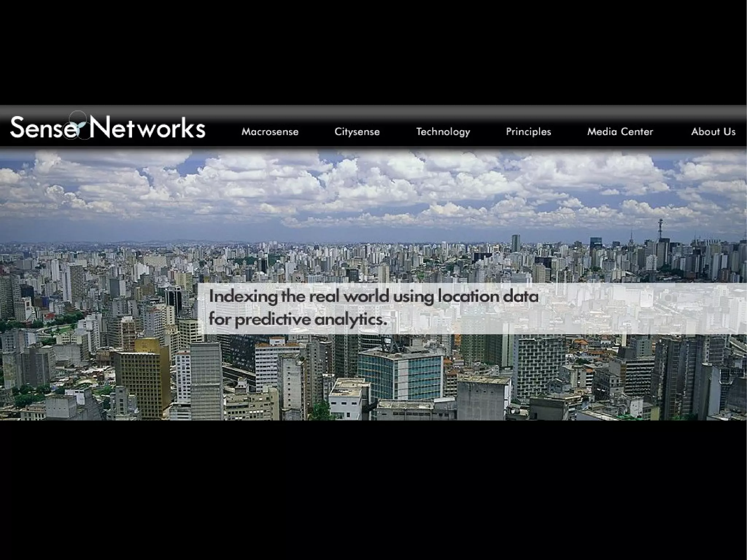
Task: Open the Macrosense menu item
Action: pos(270,132)
